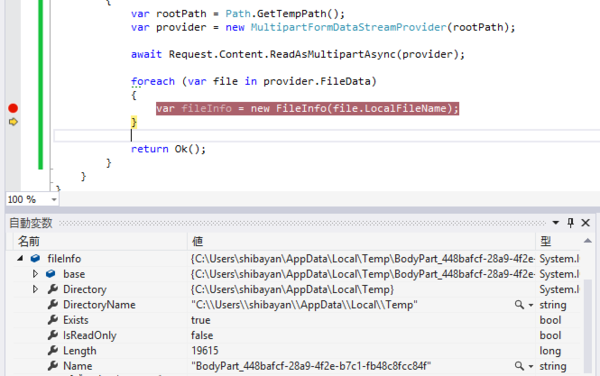600x376 pixels.
Task: Click the 自動変数 panel title
Action: 31,223
